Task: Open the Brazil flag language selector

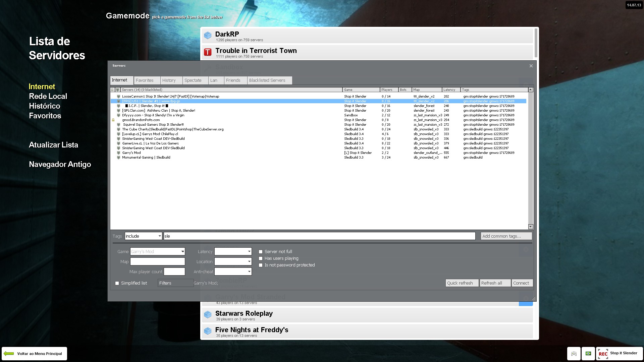Action: pos(588,354)
